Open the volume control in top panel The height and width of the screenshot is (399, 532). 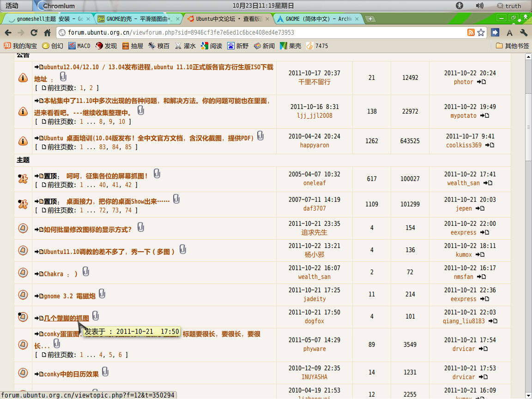coord(479,6)
